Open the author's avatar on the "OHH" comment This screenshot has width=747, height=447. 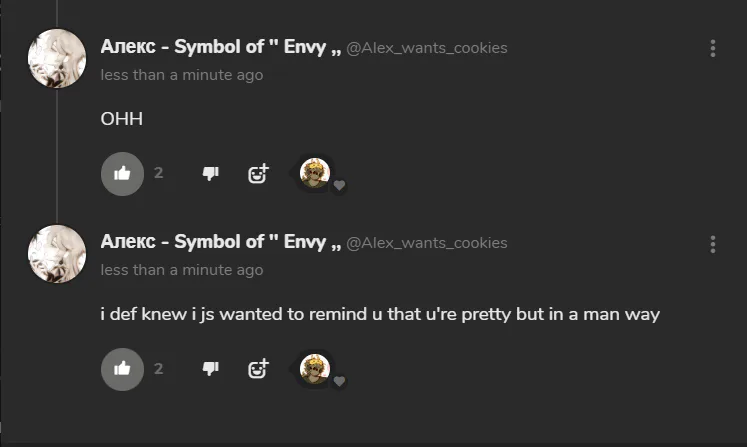56,58
